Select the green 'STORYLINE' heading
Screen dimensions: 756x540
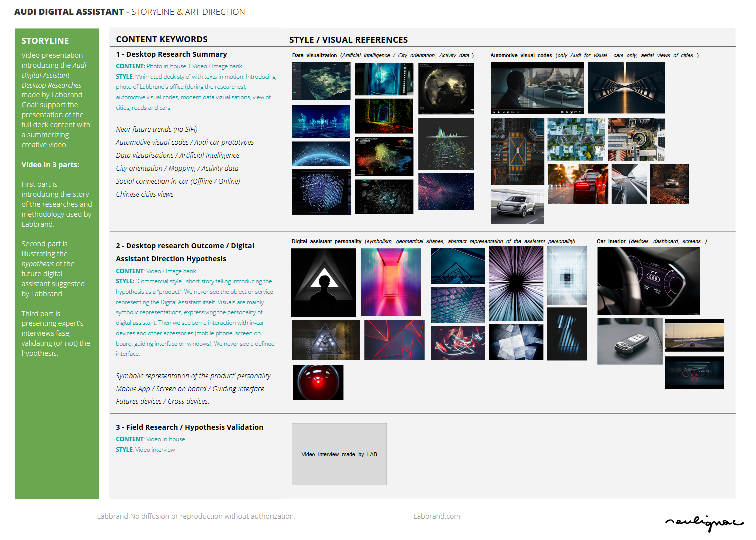(x=45, y=41)
